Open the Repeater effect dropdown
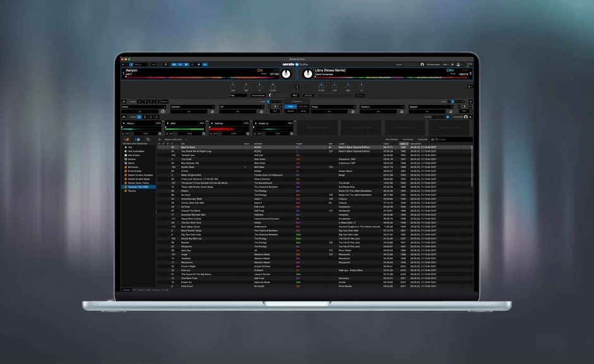 (431, 107)
